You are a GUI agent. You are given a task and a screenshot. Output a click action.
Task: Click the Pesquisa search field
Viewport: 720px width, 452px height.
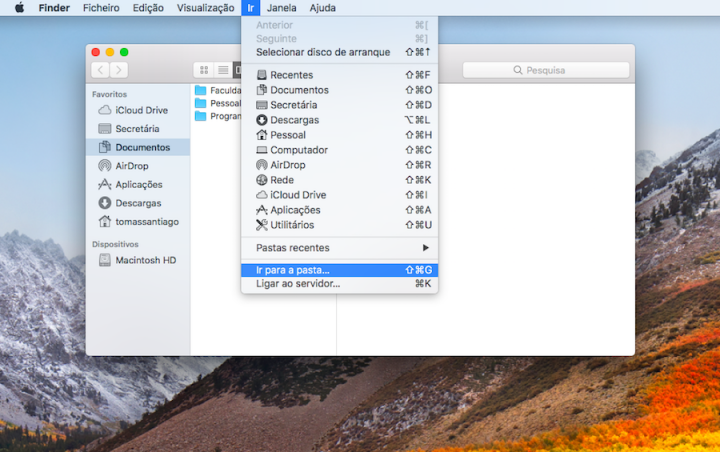pos(545,70)
